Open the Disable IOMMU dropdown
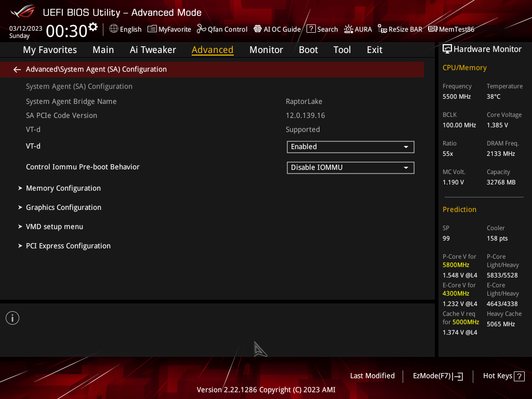The image size is (532, 399). point(351,168)
